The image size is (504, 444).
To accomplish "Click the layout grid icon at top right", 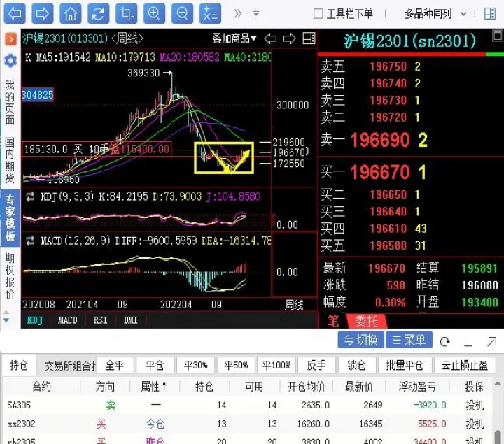I will [x=490, y=13].
